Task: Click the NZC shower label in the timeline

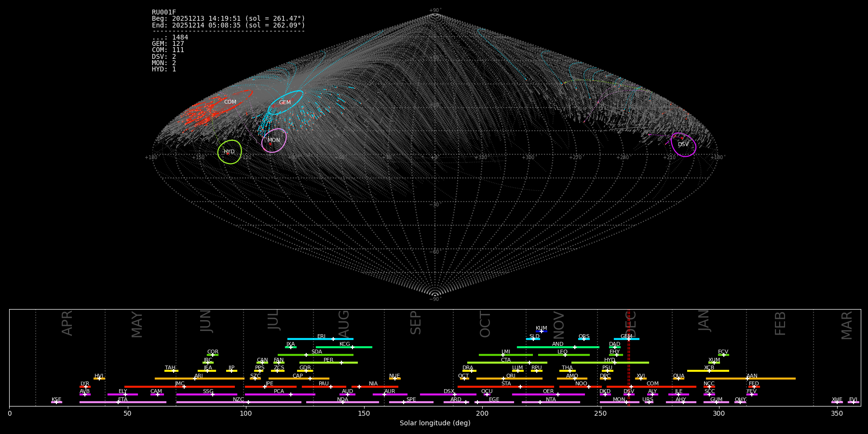Action: 238,399
